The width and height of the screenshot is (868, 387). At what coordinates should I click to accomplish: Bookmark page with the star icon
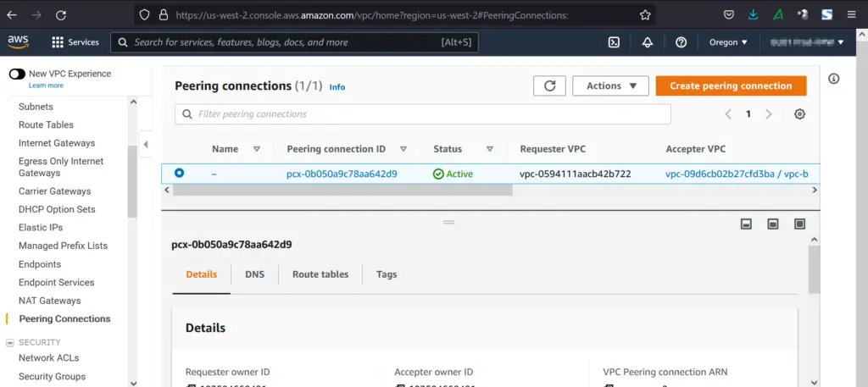(x=645, y=15)
